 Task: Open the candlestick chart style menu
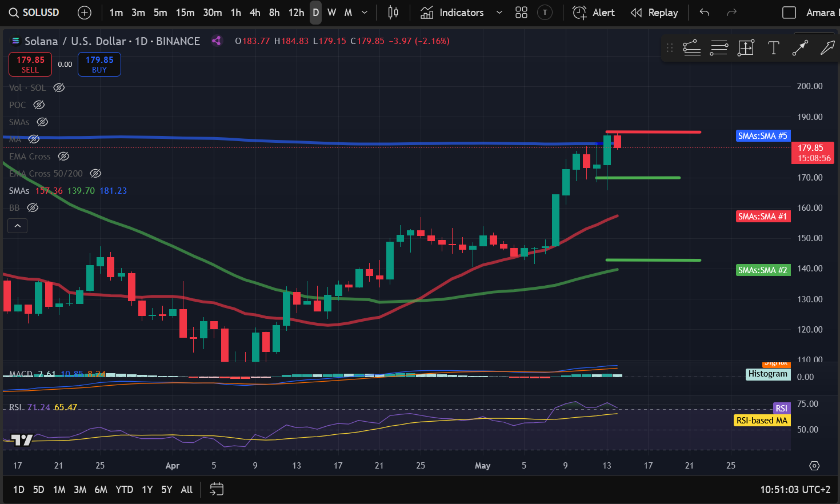[393, 13]
